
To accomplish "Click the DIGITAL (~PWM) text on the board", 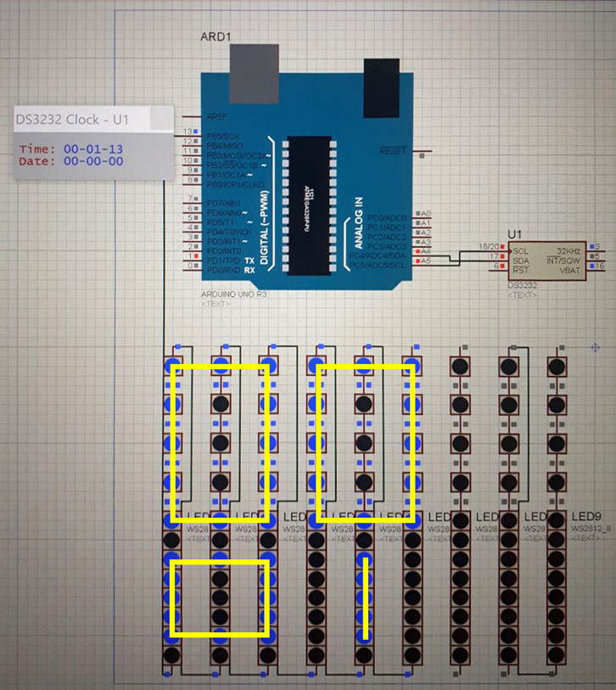I will 264,227.
